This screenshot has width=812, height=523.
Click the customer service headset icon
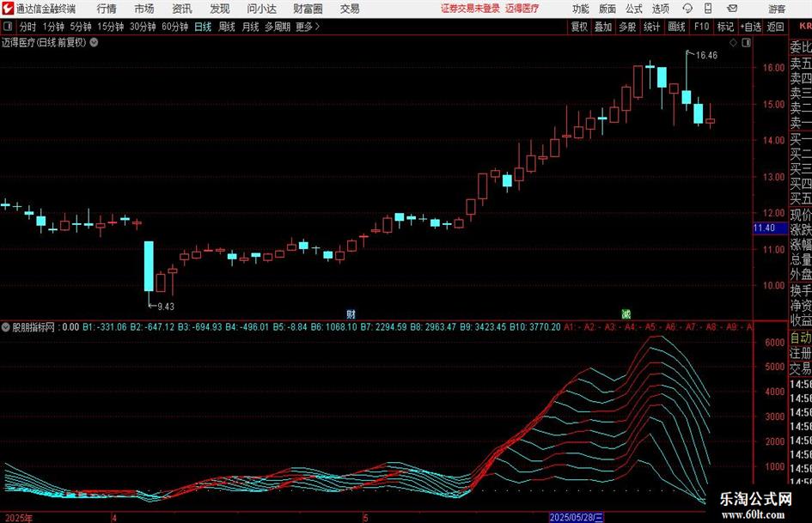pos(687,9)
